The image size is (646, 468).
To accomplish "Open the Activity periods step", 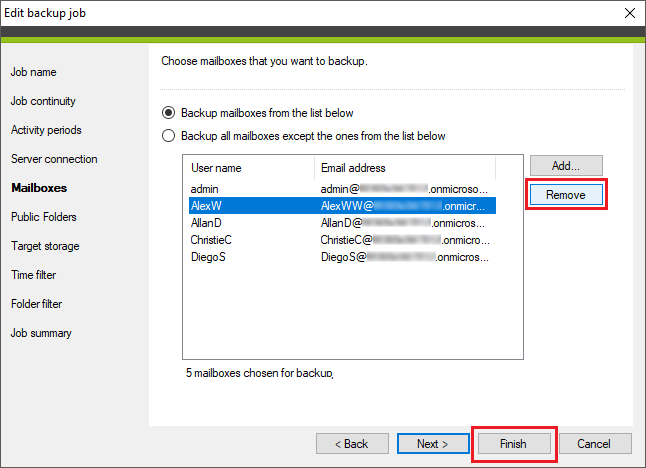I will point(46,130).
